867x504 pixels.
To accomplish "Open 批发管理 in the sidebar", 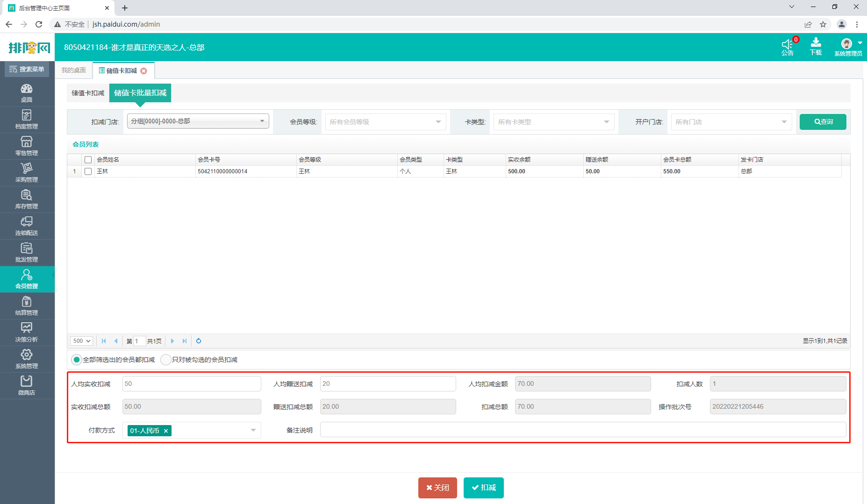I will coord(27,253).
